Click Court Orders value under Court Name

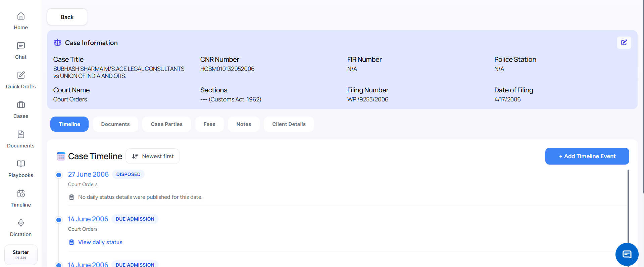click(x=70, y=99)
